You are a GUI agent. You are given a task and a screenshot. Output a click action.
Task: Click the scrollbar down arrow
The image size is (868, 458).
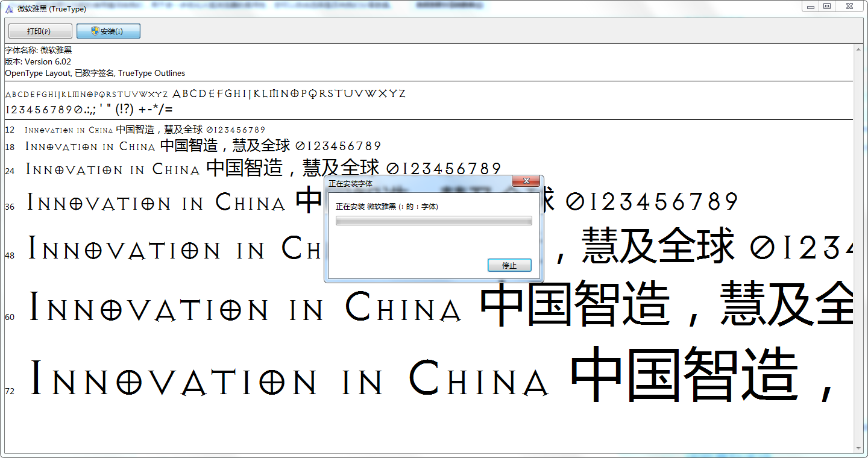[859, 448]
